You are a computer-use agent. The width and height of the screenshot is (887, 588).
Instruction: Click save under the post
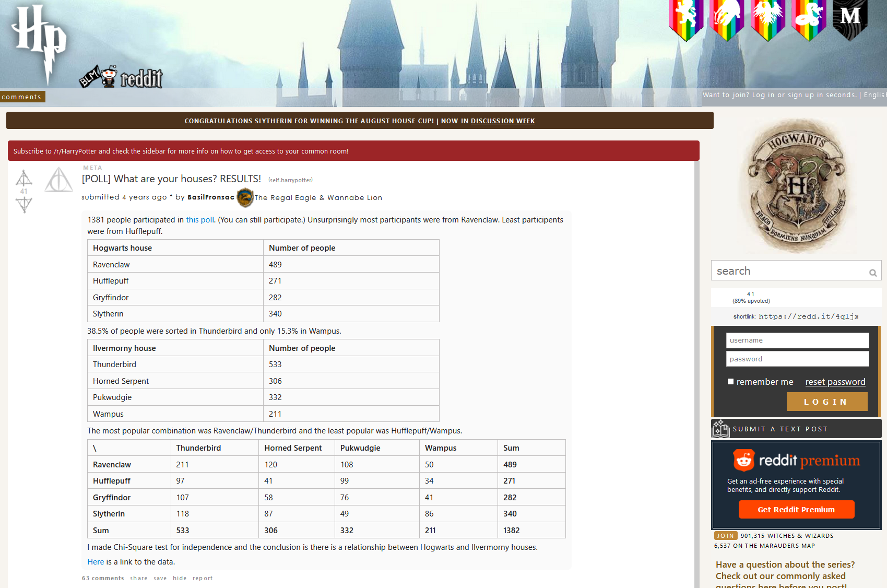pyautogui.click(x=160, y=578)
